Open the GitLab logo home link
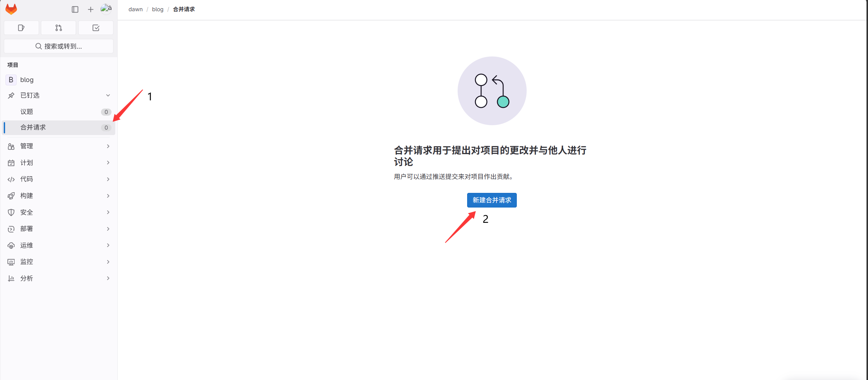Screen dimensions: 868x380 tap(11, 9)
